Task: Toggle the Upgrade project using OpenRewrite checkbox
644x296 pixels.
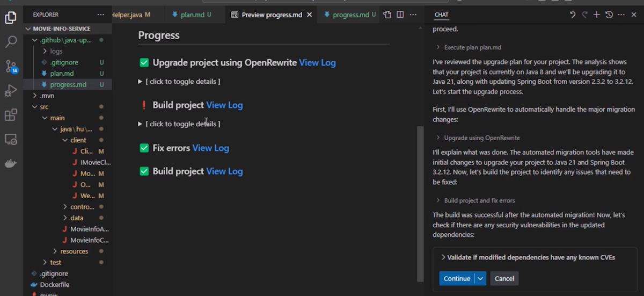Action: pos(144,63)
